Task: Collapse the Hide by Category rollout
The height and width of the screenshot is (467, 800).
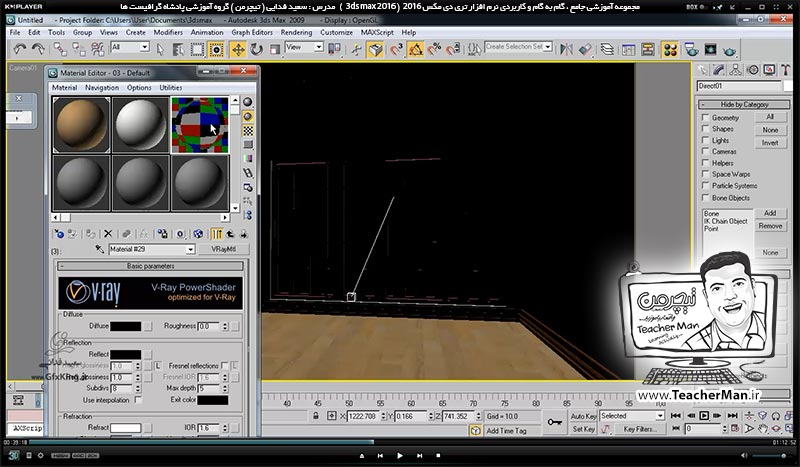Action: click(x=744, y=104)
